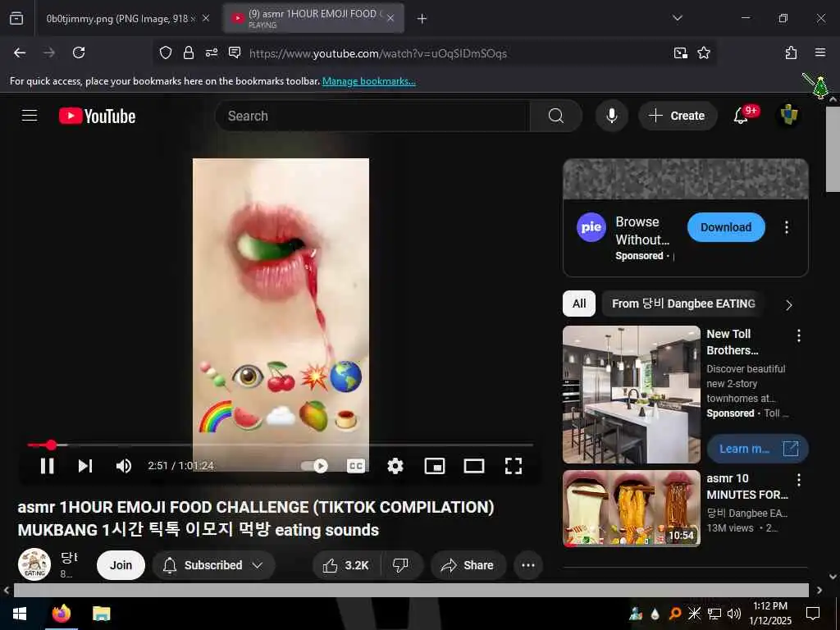Open the Create menu
This screenshot has height=630, width=840.
pos(677,116)
